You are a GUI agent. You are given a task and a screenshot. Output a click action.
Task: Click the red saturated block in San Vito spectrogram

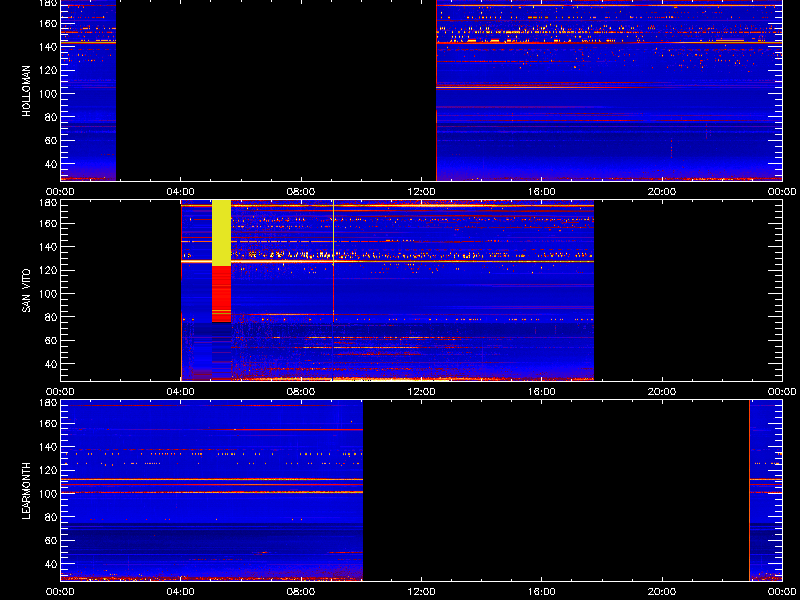point(221,294)
